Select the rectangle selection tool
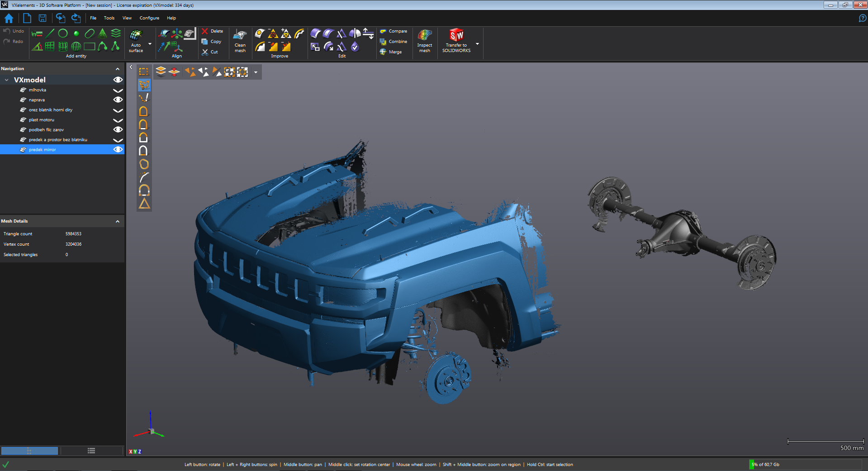868x471 pixels. coord(144,71)
